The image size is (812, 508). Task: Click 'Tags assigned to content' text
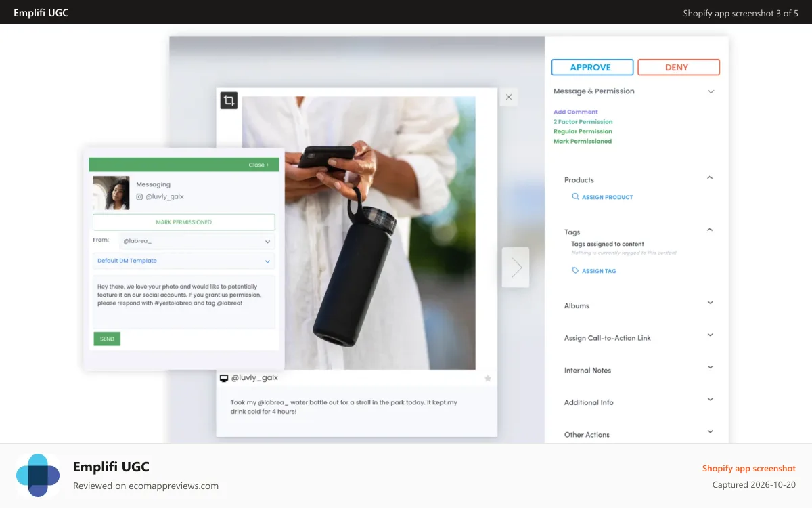pos(608,244)
